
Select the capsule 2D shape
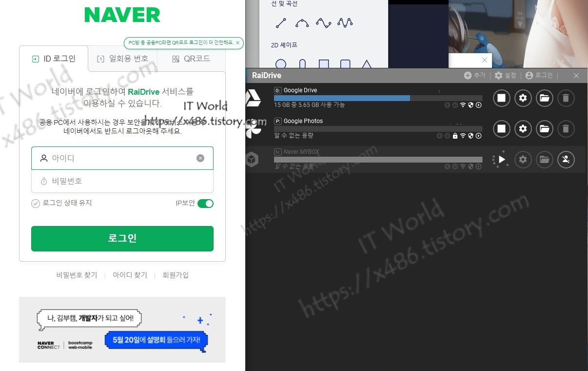point(302,64)
